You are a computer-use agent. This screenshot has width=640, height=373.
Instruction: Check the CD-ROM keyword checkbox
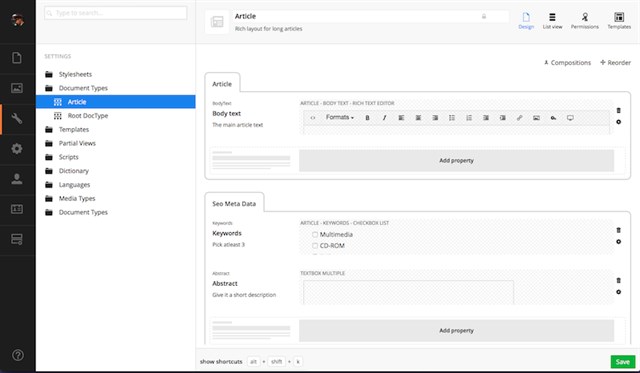(x=315, y=245)
